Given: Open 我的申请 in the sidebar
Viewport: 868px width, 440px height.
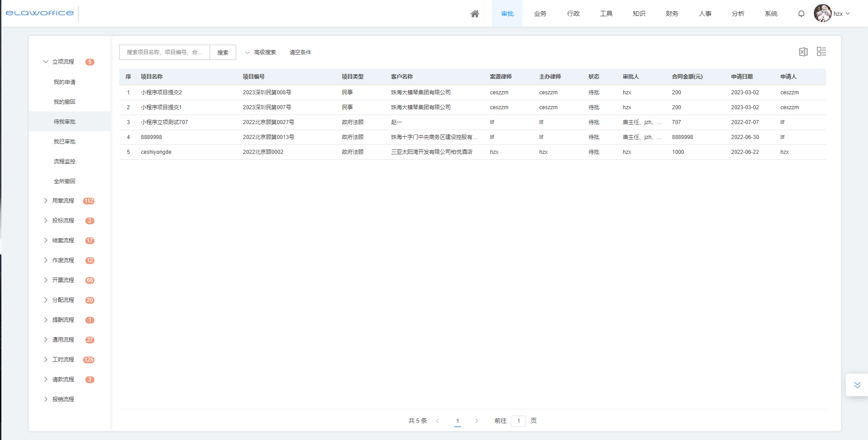Looking at the screenshot, I should tap(65, 82).
